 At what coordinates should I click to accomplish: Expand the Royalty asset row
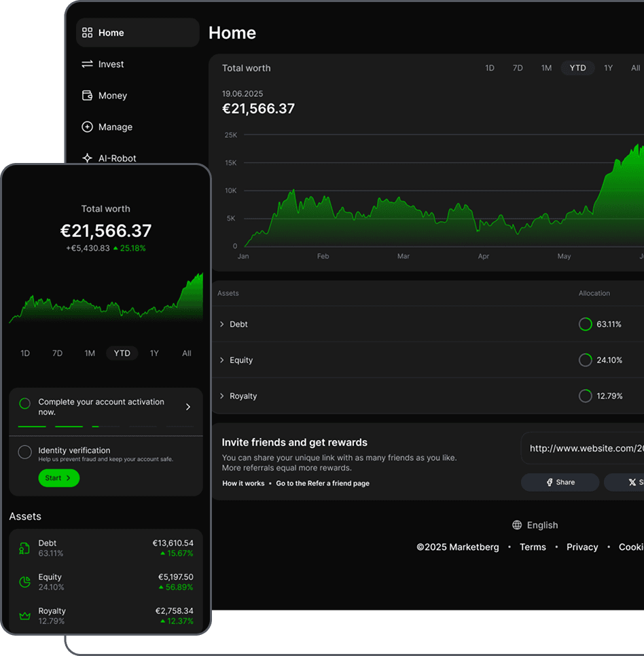point(222,396)
